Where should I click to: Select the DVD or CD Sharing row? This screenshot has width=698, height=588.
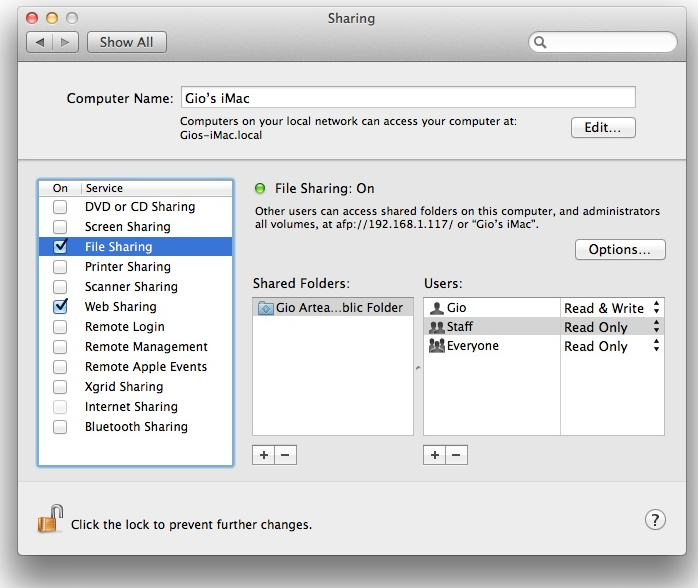click(x=135, y=207)
